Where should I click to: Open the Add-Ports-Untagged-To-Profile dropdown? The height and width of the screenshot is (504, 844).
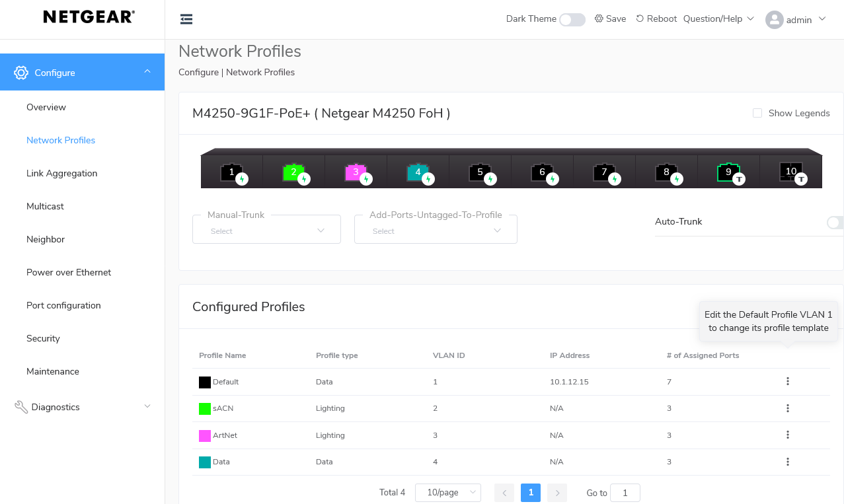tap(436, 230)
